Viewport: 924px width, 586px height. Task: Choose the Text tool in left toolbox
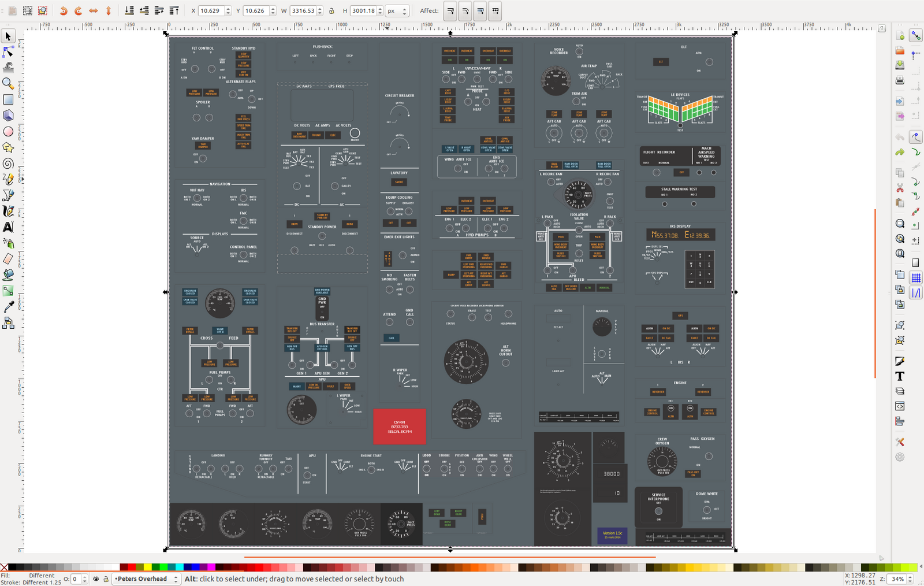pyautogui.click(x=8, y=227)
